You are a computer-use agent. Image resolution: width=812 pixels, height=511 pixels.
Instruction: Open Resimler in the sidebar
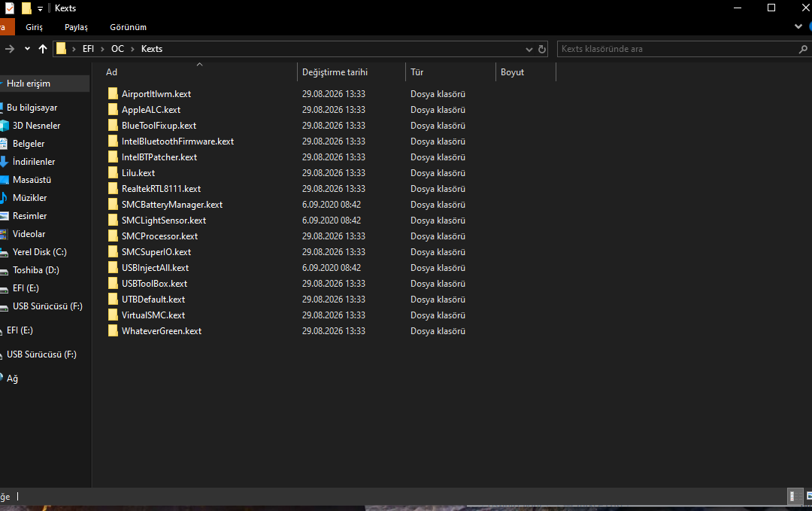point(29,216)
